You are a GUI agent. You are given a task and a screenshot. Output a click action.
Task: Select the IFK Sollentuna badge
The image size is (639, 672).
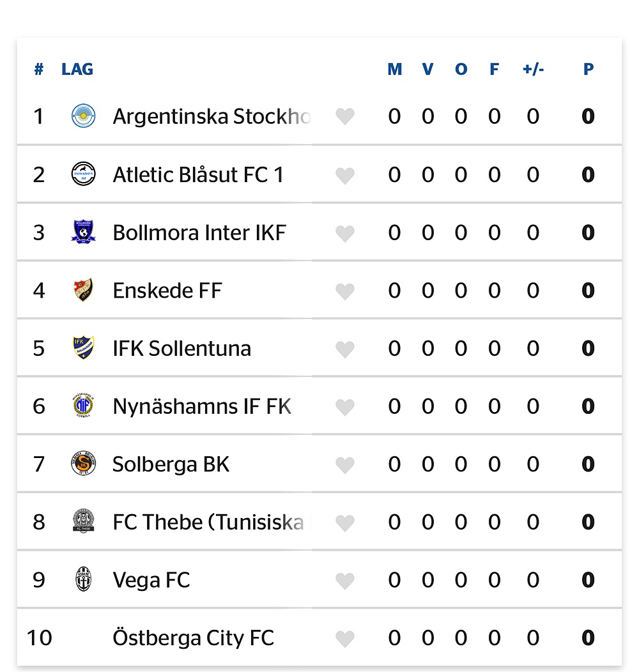(83, 347)
